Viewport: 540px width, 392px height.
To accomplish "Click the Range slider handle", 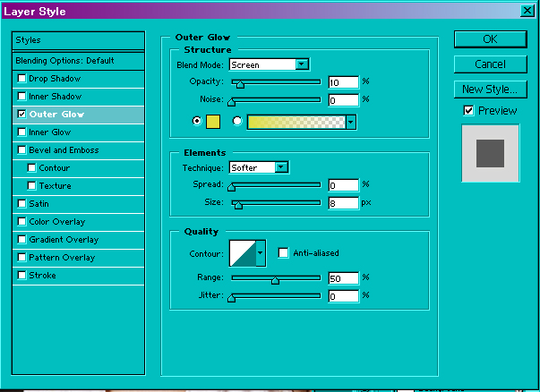I will [275, 280].
